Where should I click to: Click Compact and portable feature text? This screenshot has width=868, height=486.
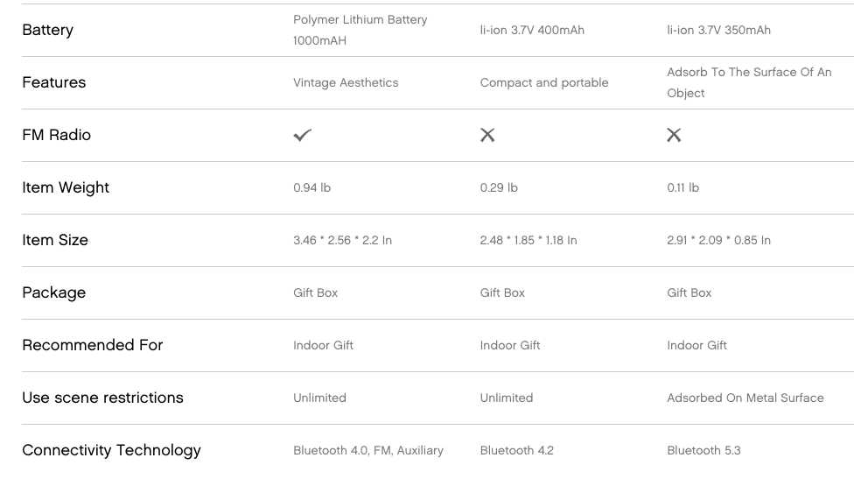pyautogui.click(x=544, y=82)
